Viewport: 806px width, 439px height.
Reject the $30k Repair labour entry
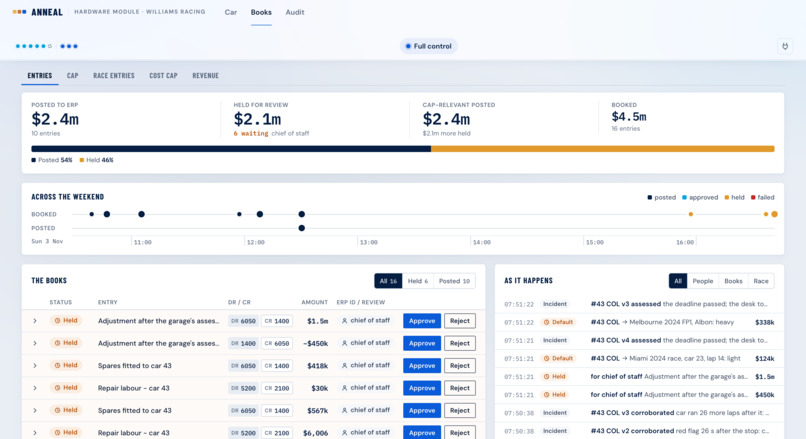[460, 388]
